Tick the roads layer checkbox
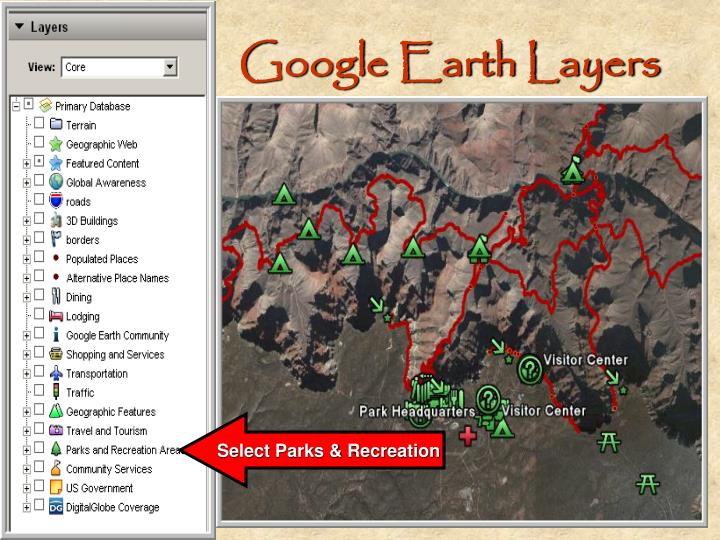Image resolution: width=720 pixels, height=540 pixels. (x=39, y=199)
